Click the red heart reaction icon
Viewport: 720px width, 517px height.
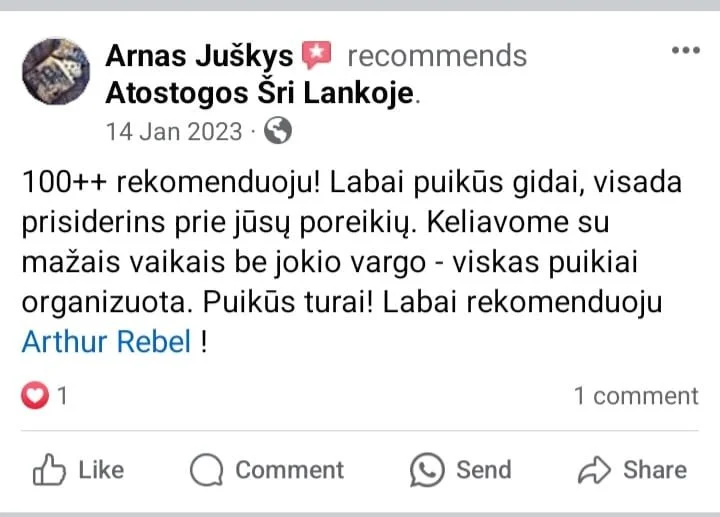[35, 395]
